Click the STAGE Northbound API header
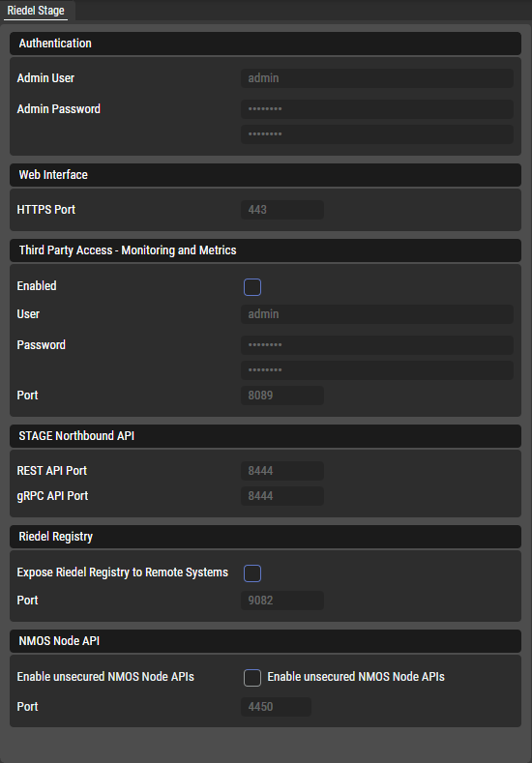This screenshot has height=763, width=532. point(265,436)
